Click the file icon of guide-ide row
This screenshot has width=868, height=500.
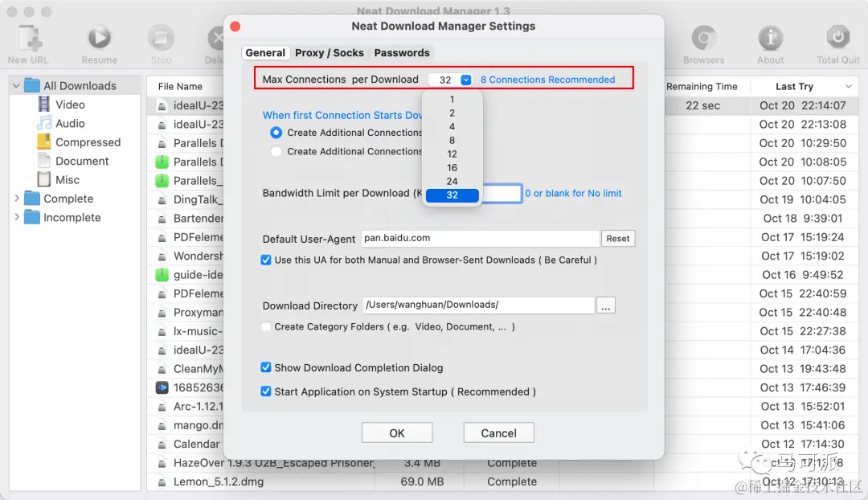pos(162,275)
